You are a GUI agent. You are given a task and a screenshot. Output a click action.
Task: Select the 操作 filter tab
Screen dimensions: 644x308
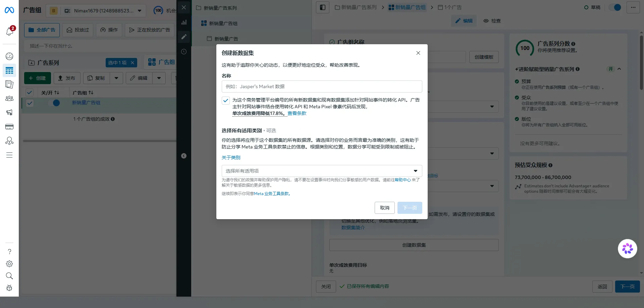[109, 30]
